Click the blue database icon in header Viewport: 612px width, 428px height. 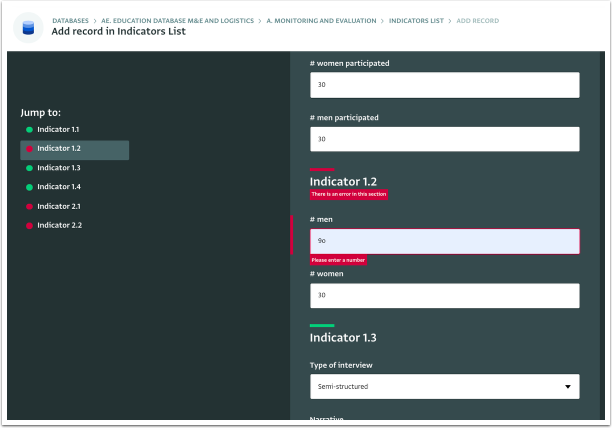pyautogui.click(x=28, y=28)
